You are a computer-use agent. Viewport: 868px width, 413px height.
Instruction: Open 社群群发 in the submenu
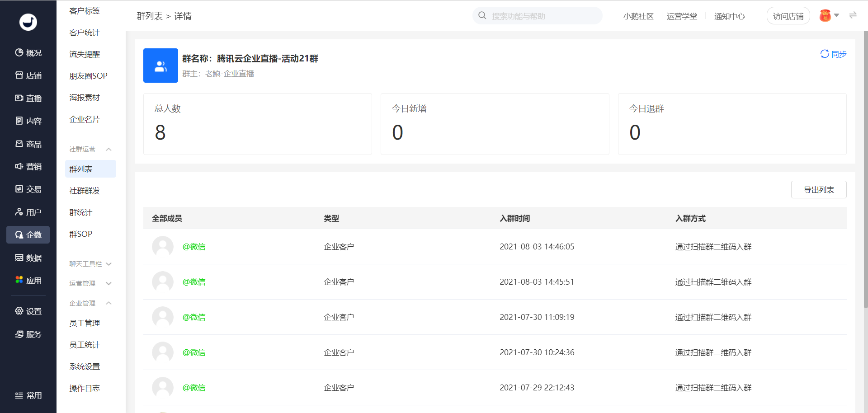point(85,191)
